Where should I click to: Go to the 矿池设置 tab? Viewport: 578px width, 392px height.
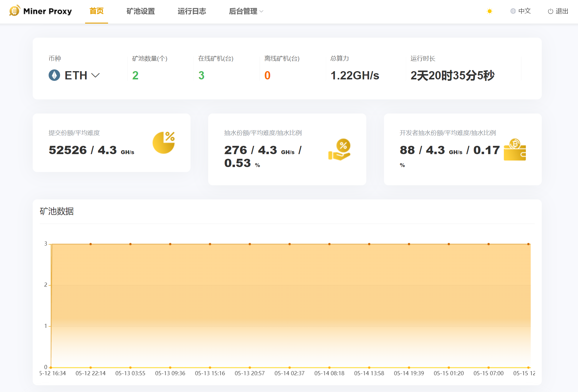click(141, 11)
